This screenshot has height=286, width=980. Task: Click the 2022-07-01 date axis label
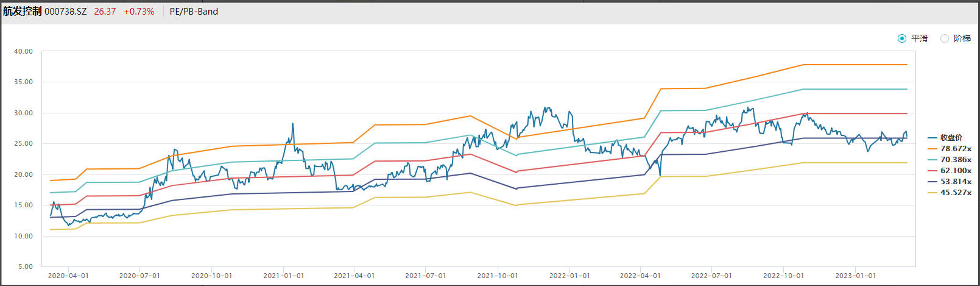pyautogui.click(x=711, y=276)
